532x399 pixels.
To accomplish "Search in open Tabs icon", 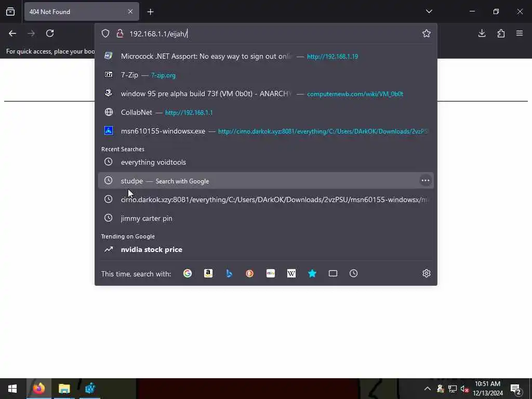I will coord(333,273).
